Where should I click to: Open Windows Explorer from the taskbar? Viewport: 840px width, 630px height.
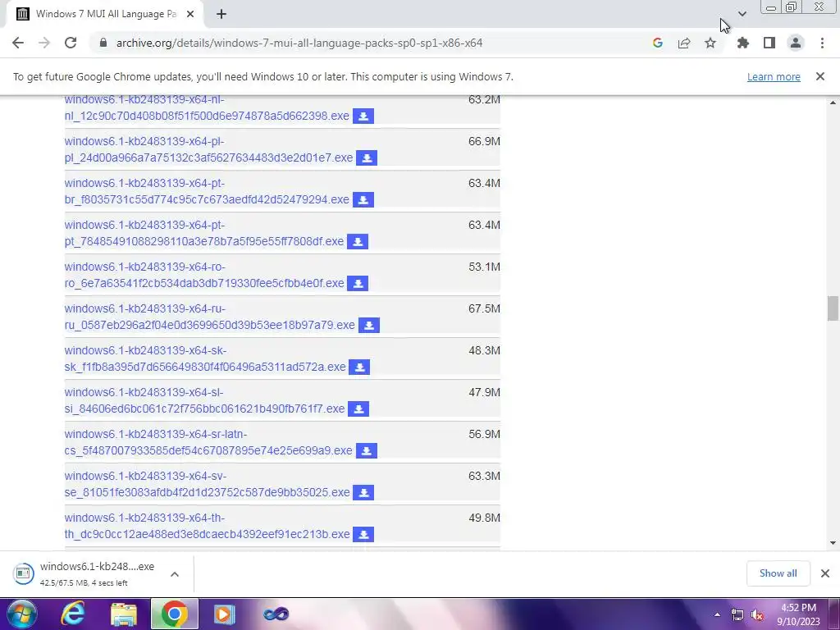[124, 614]
